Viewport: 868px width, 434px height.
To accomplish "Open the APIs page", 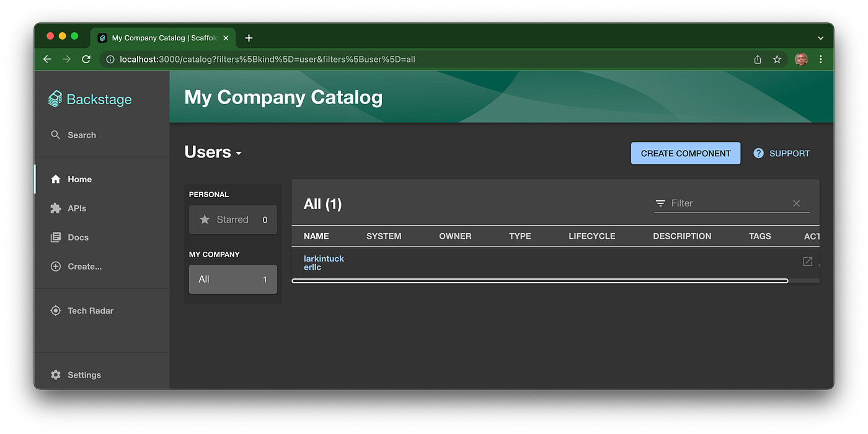I will tap(102, 208).
